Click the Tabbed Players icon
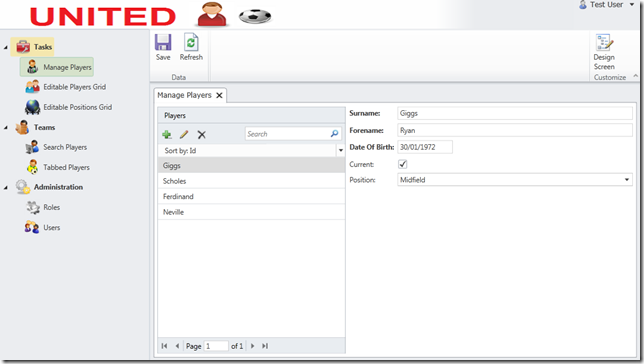Viewport: 644px width, 364px height. click(32, 167)
